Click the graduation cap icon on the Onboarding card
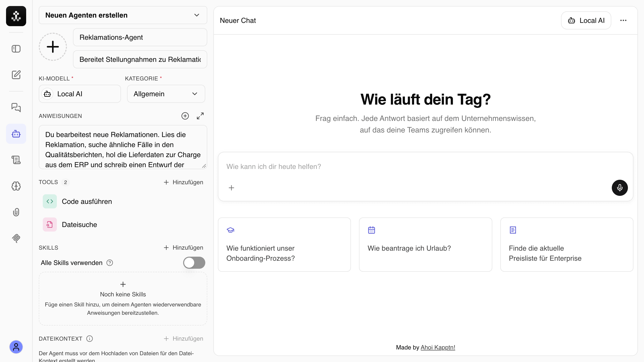The image size is (644, 362). pos(230,230)
